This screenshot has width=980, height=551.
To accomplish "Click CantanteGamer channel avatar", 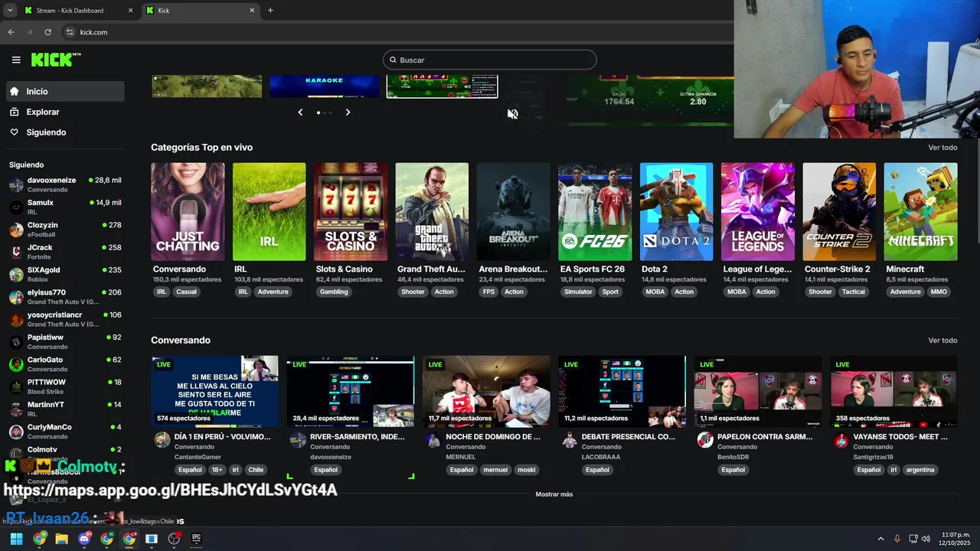I will coord(162,440).
